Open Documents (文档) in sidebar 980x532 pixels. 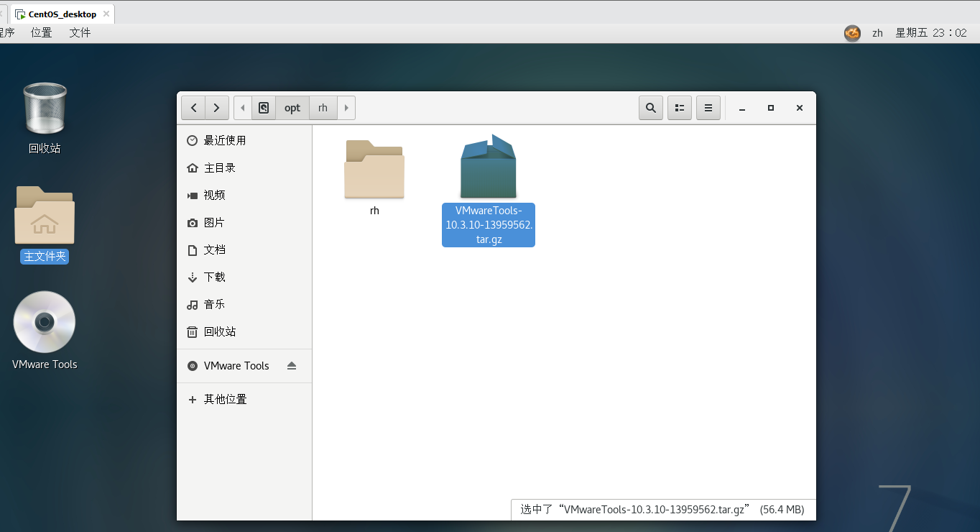244,249
